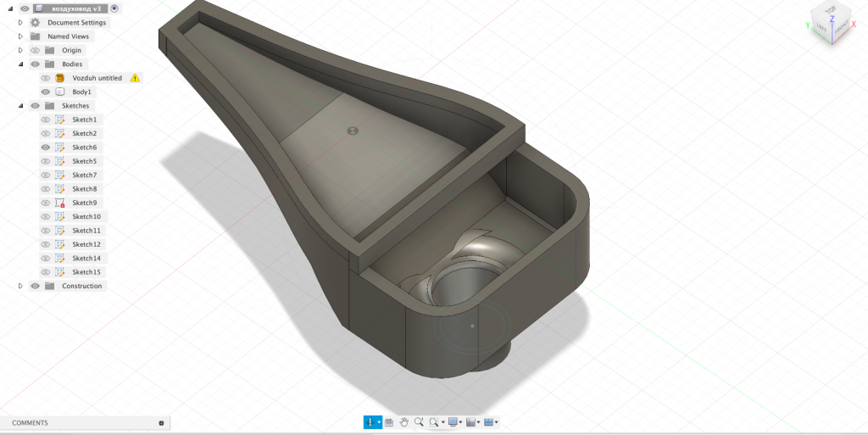Expand the Document Settings node
The height and width of the screenshot is (435, 868).
coord(20,22)
